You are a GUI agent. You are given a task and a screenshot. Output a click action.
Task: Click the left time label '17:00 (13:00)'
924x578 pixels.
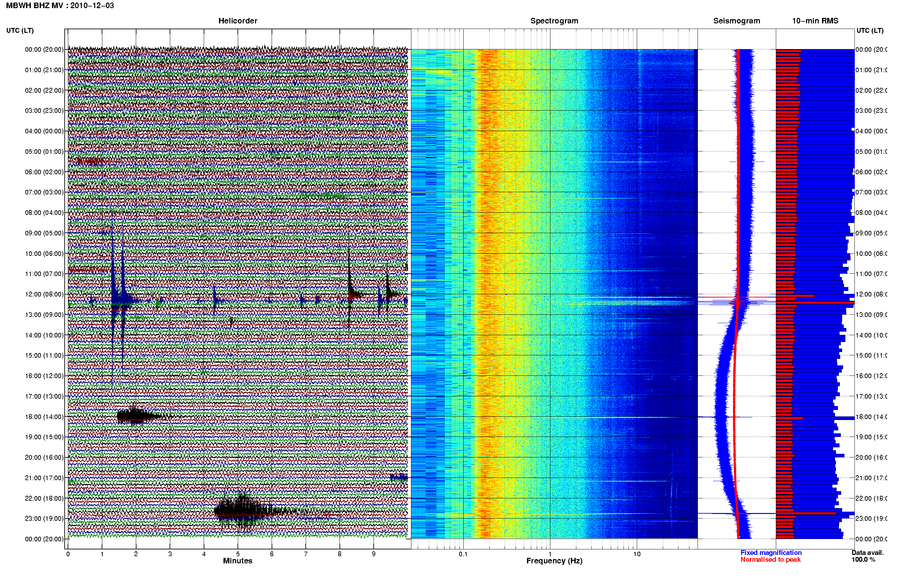click(x=44, y=396)
